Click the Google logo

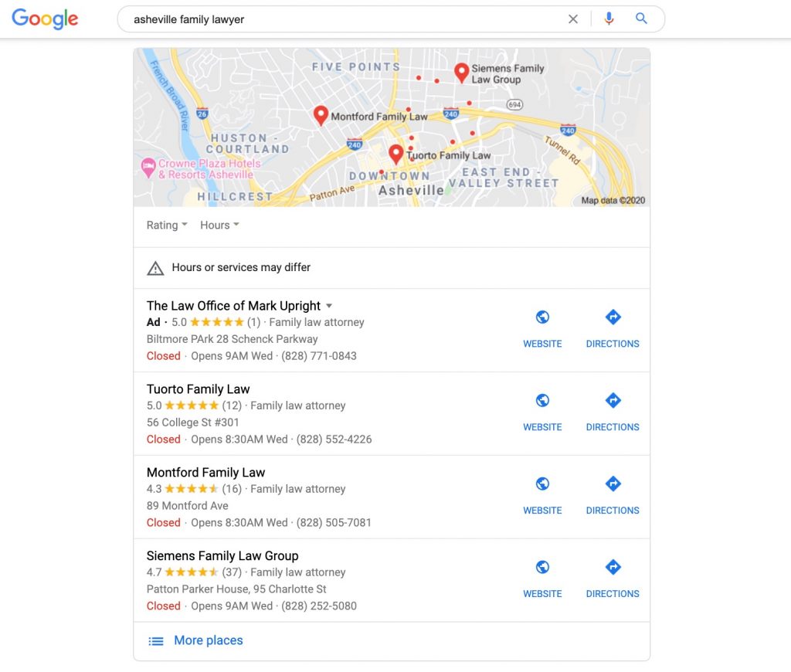point(45,19)
